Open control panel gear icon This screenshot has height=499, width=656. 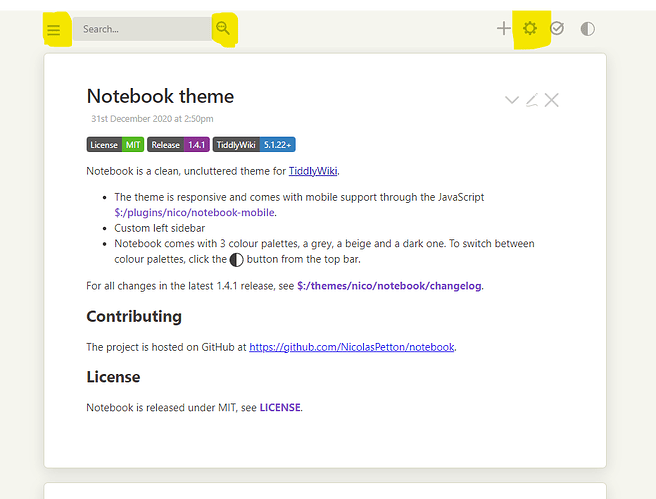tap(530, 28)
